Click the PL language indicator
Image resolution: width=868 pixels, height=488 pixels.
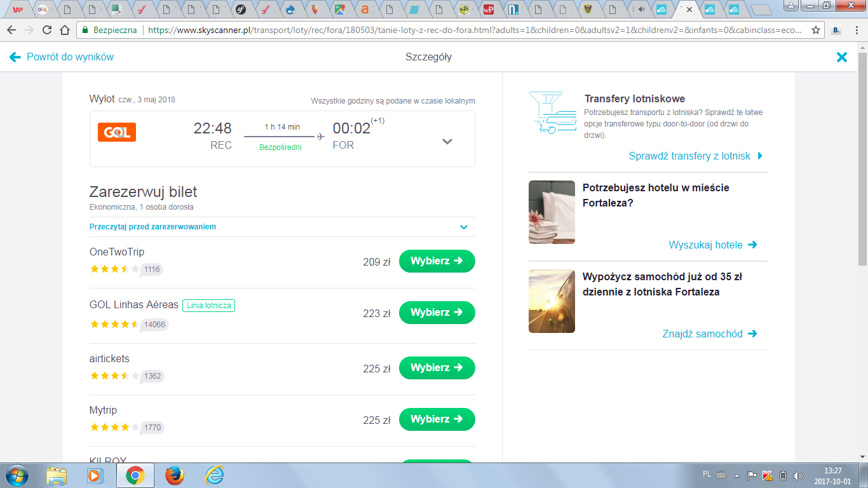707,474
